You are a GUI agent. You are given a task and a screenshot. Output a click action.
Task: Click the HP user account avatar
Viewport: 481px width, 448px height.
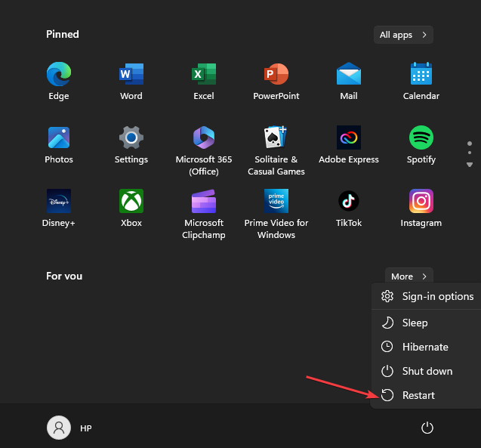coord(59,428)
